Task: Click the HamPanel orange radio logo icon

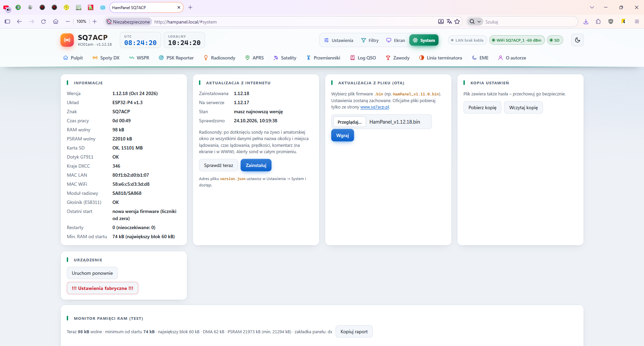Action: 67,40
